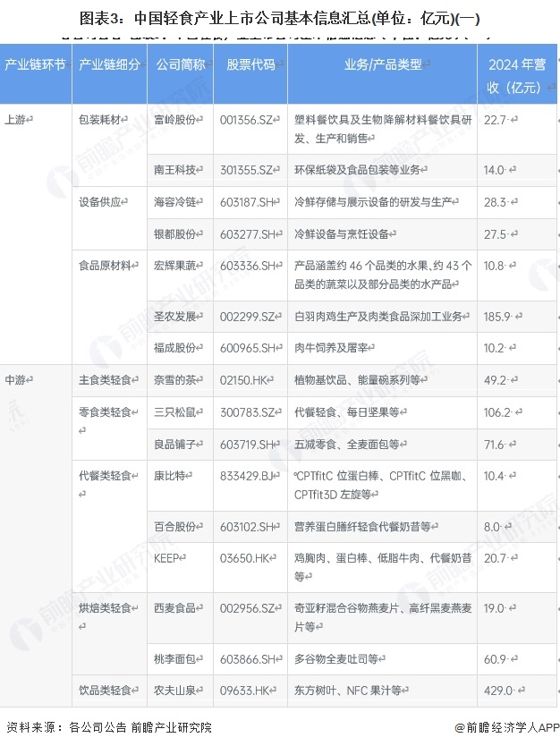Image resolution: width=560 pixels, height=746 pixels.
Task: Click the 429.0 revenue value
Action: click(499, 691)
